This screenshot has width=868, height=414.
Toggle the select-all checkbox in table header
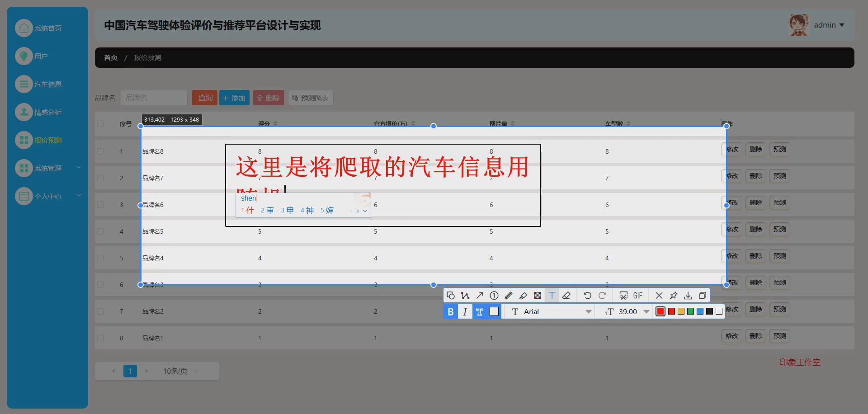100,123
